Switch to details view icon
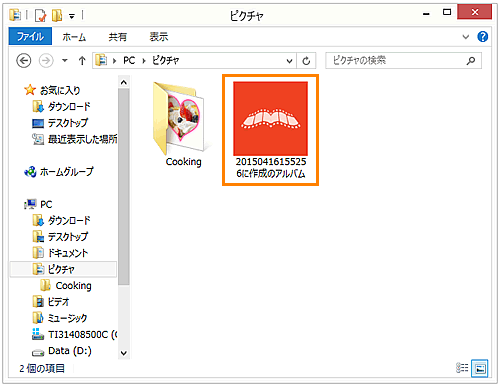 462,368
